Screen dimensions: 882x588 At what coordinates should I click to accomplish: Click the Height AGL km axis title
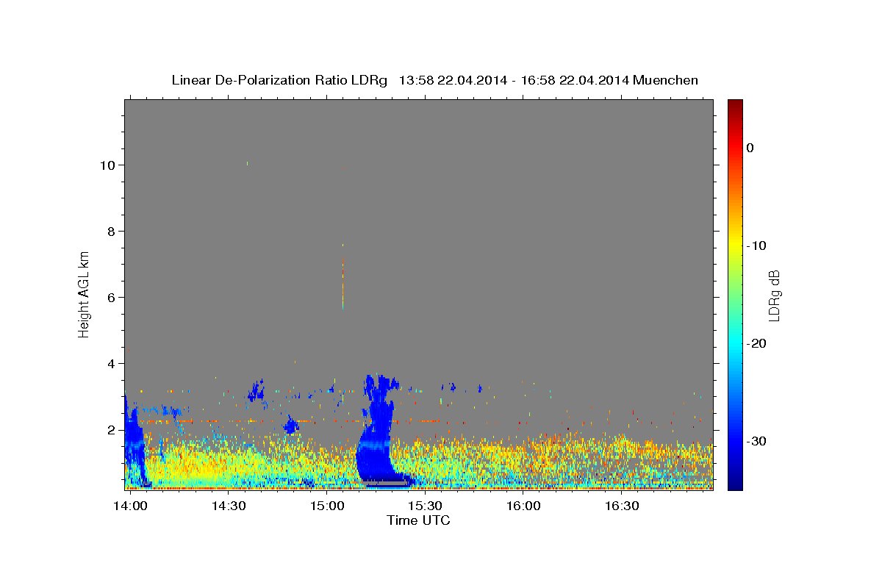(x=85, y=294)
